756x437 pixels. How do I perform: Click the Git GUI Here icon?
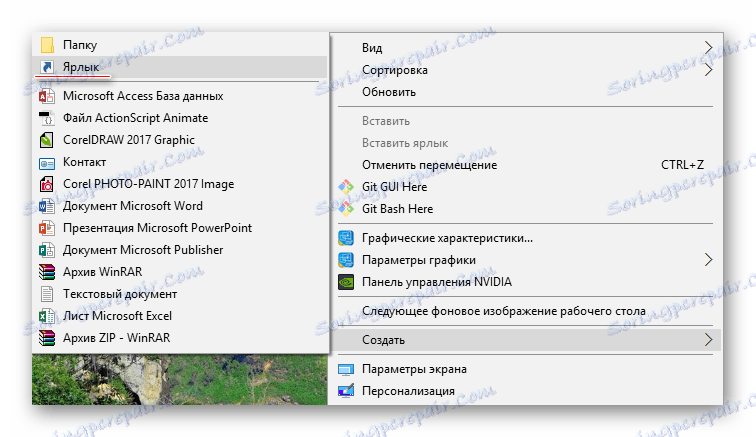(x=346, y=187)
